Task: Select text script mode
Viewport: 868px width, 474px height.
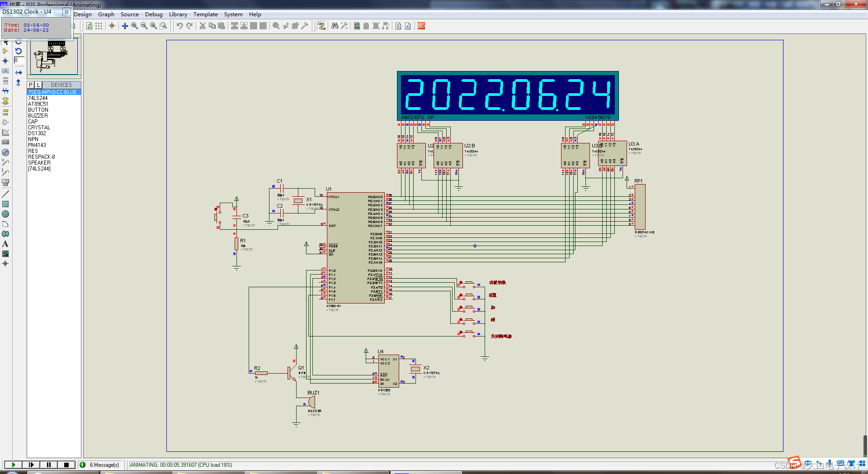Action: (x=5, y=81)
